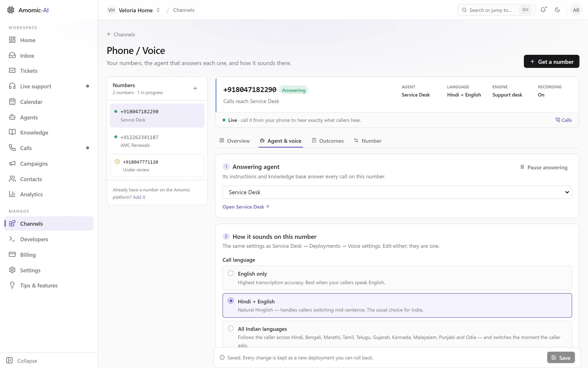Open the Calls link in the Live bar
Image resolution: width=588 pixels, height=368 pixels.
pos(563,120)
